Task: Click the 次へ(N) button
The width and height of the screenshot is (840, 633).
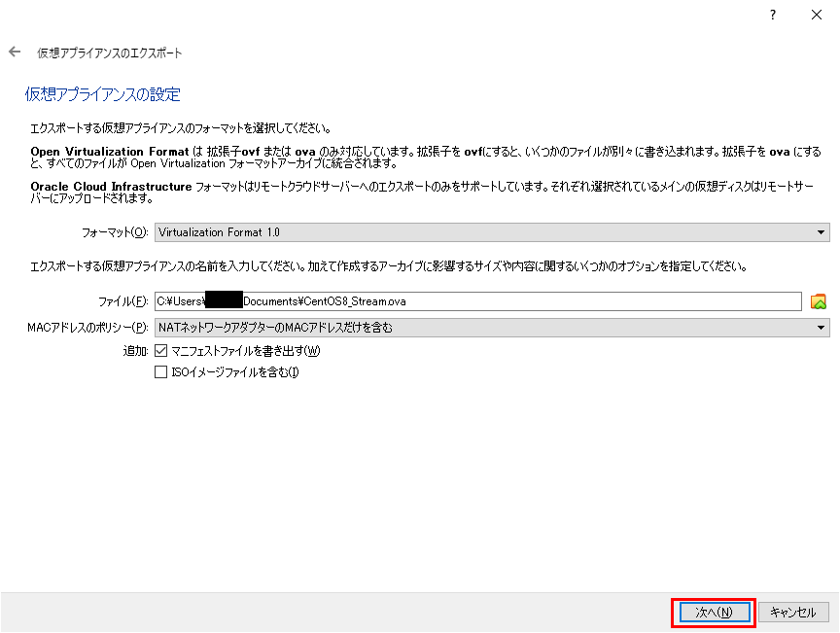Action: 715,613
